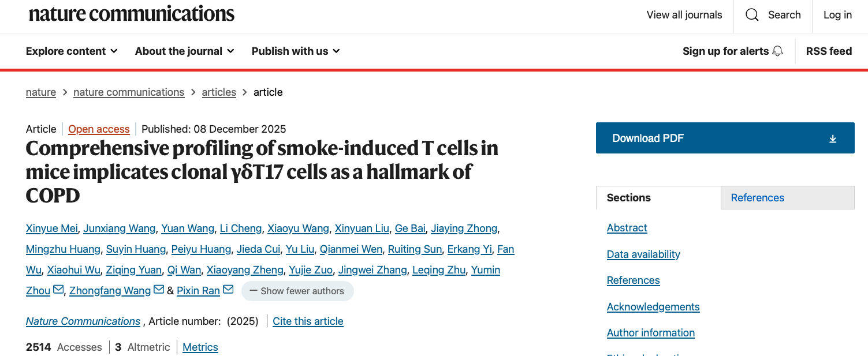The image size is (868, 356).
Task: Click the Log in button
Action: pyautogui.click(x=837, y=15)
